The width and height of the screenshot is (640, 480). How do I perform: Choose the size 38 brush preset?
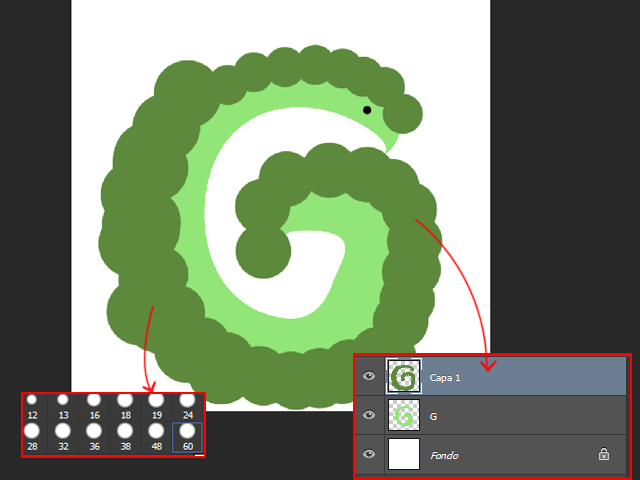(x=125, y=437)
